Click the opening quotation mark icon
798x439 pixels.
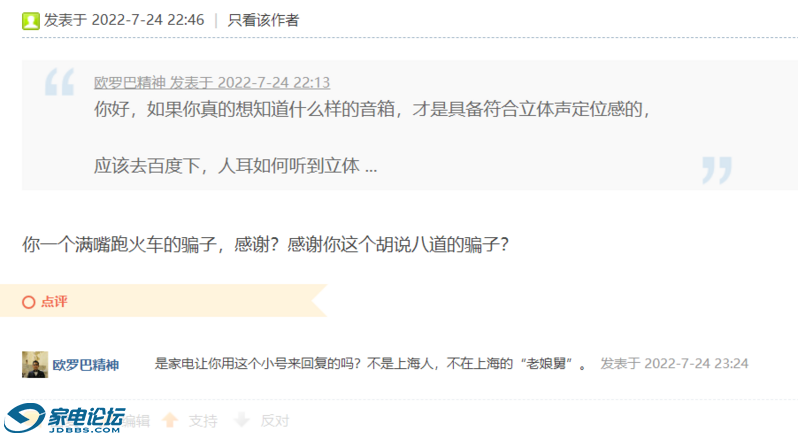pos(60,82)
